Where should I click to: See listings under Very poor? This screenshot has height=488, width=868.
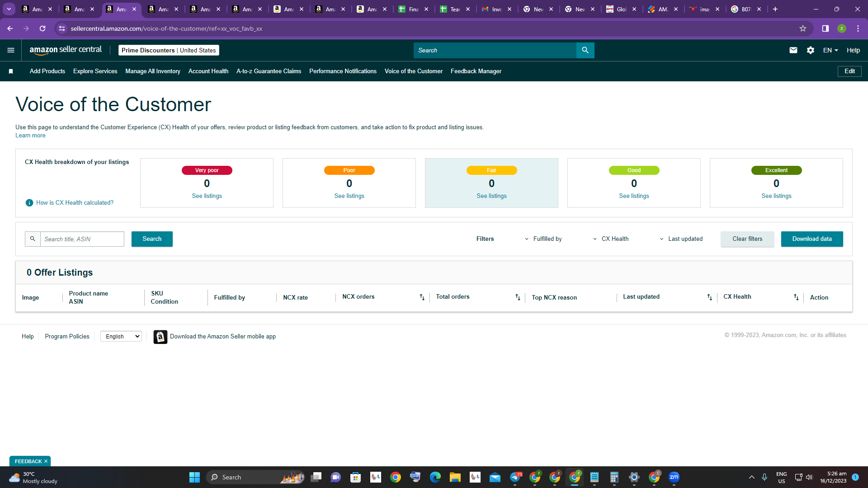(x=207, y=196)
